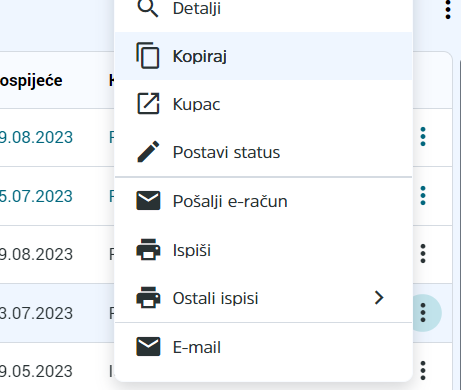461x390 pixels.
Task: Click date 5.07.2023 cell
Action: 36,196
